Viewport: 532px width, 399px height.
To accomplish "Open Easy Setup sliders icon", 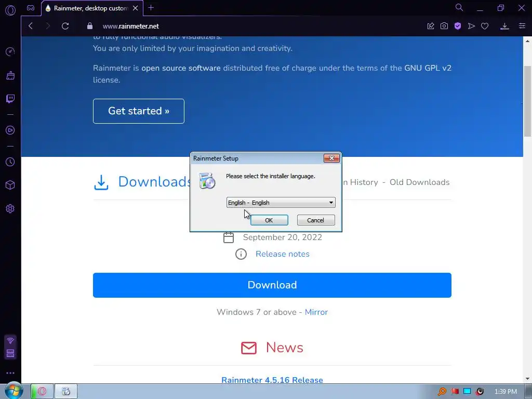I will click(x=522, y=26).
